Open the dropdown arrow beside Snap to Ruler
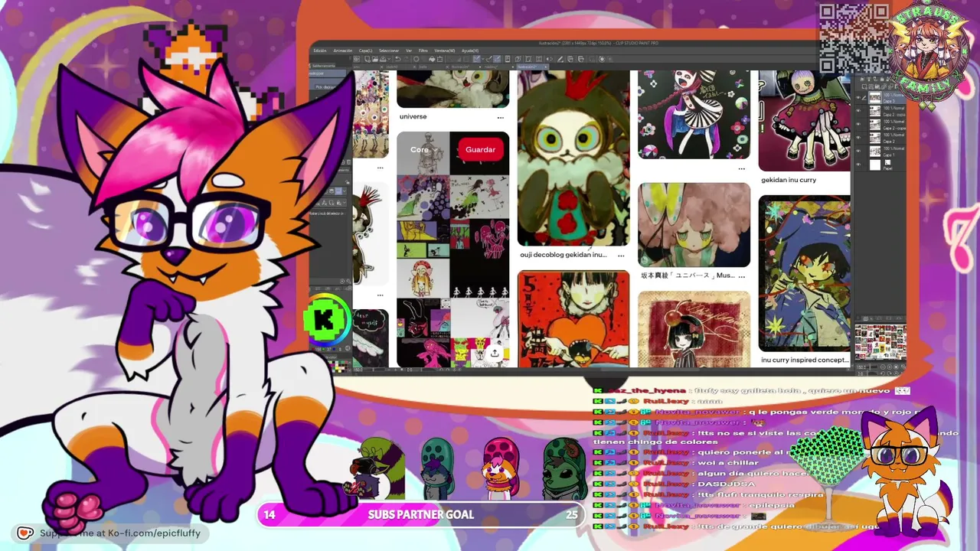 [485, 59]
